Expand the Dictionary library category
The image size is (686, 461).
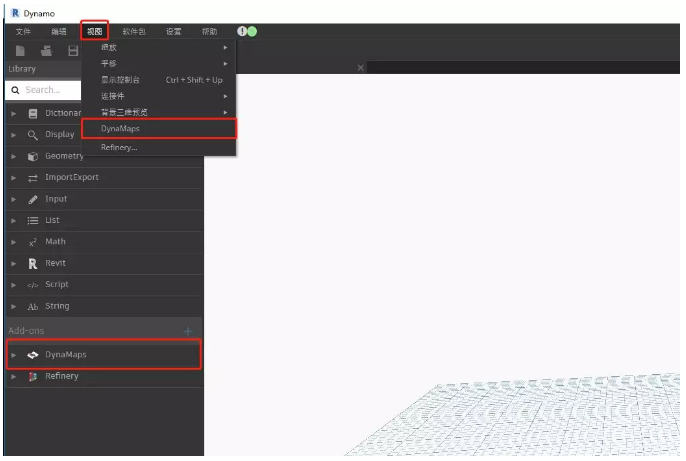(x=14, y=114)
